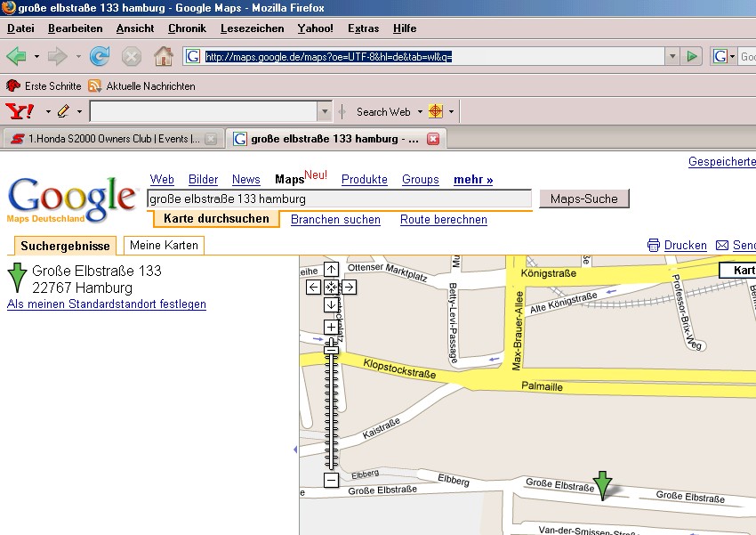Open the address bar history dropdown

pos(672,57)
